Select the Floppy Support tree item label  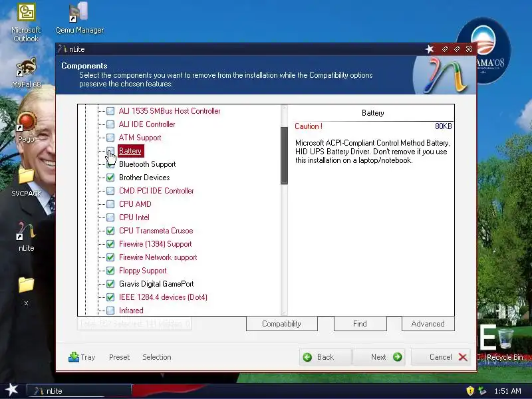coord(143,271)
